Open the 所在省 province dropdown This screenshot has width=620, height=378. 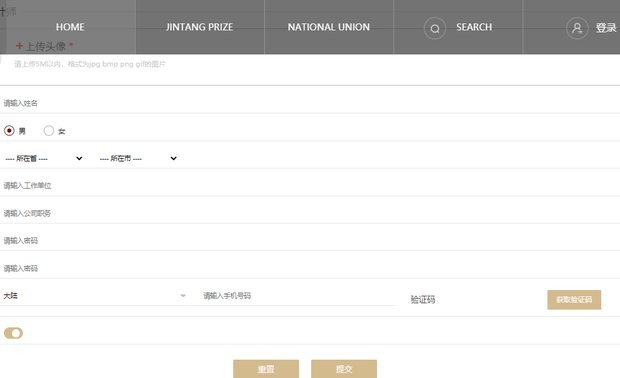[43, 159]
